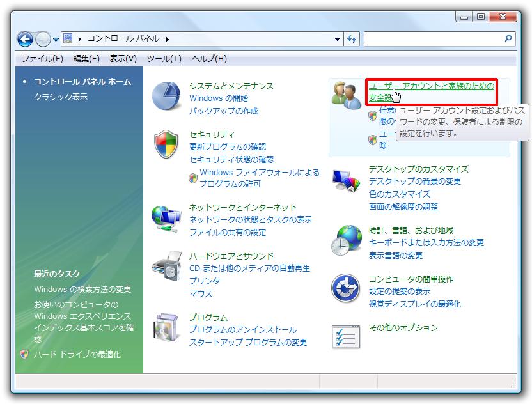Open the Network and Internet icon
The height and width of the screenshot is (404, 532).
tap(167, 219)
